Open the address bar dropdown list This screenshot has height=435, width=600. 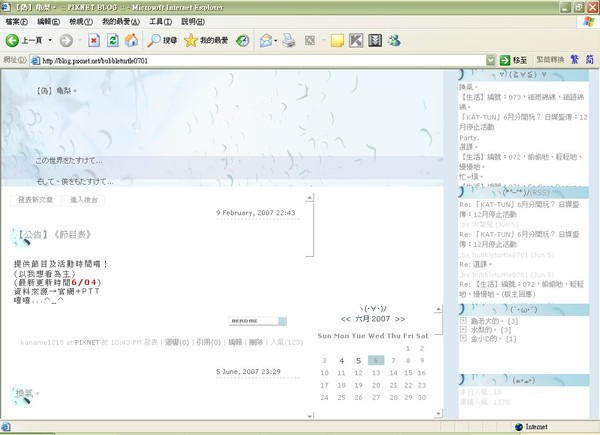(491, 60)
